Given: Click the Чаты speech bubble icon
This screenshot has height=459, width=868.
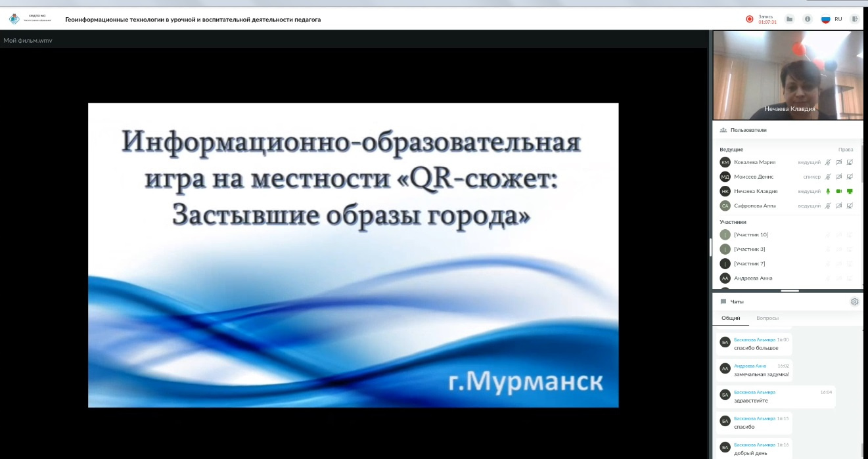Looking at the screenshot, I should click(723, 302).
